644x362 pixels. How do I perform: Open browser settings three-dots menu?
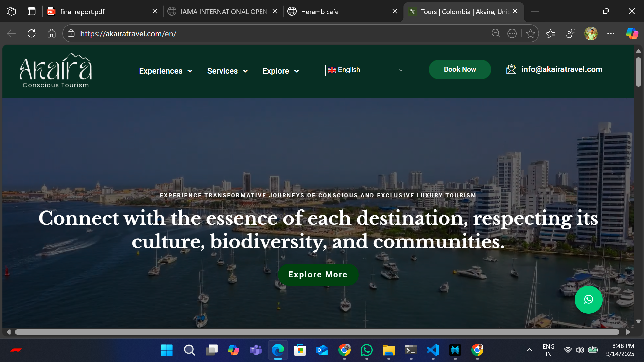(x=611, y=34)
